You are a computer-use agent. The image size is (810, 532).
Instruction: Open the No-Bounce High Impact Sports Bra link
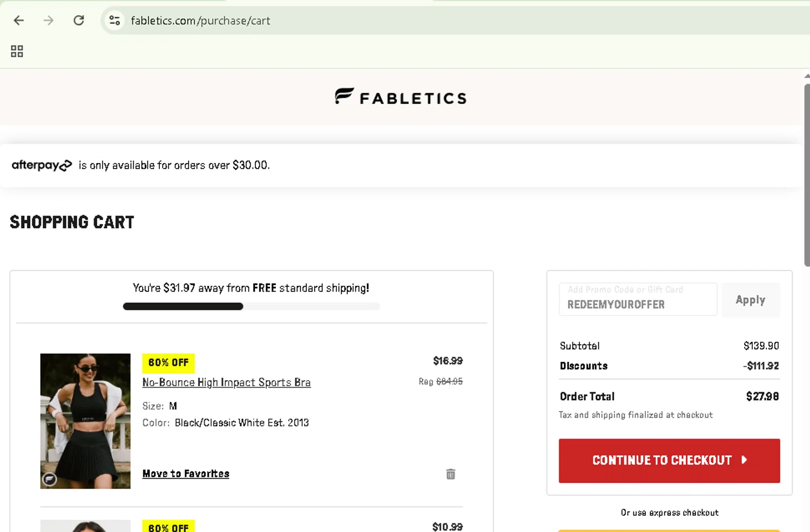click(x=226, y=382)
